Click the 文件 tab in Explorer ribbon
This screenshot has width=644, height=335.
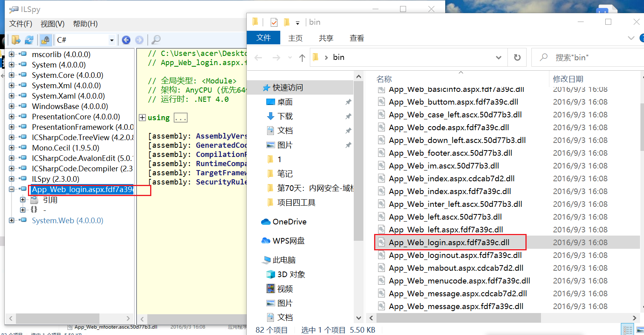(x=264, y=38)
